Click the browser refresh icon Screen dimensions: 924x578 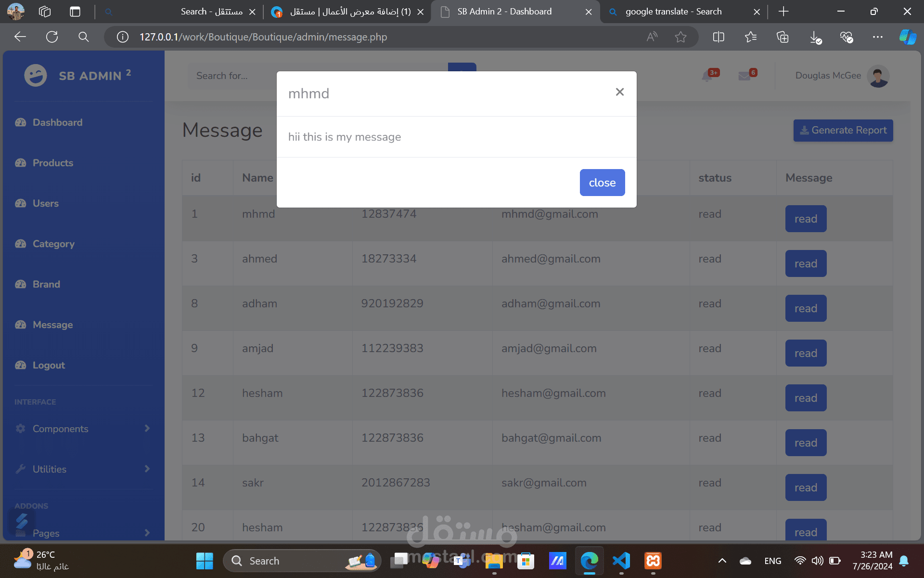[52, 37]
